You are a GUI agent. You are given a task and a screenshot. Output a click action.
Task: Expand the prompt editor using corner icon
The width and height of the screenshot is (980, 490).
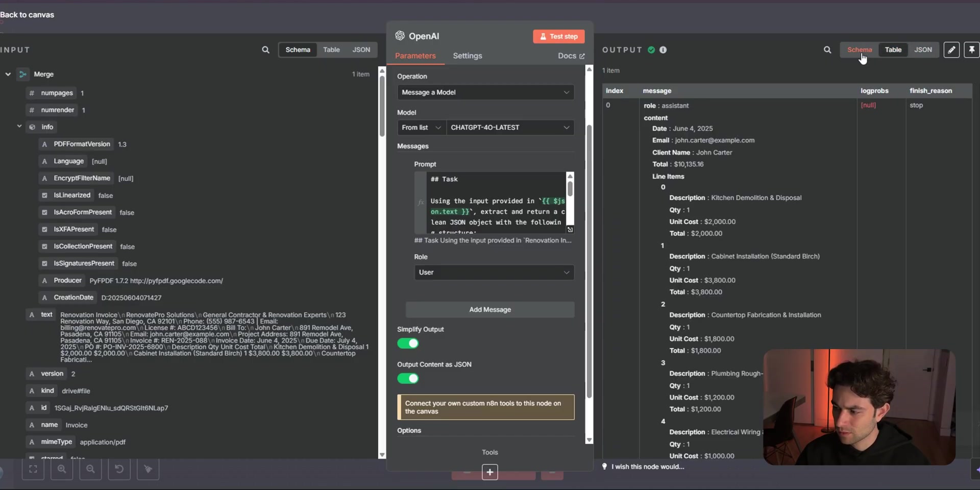point(570,230)
